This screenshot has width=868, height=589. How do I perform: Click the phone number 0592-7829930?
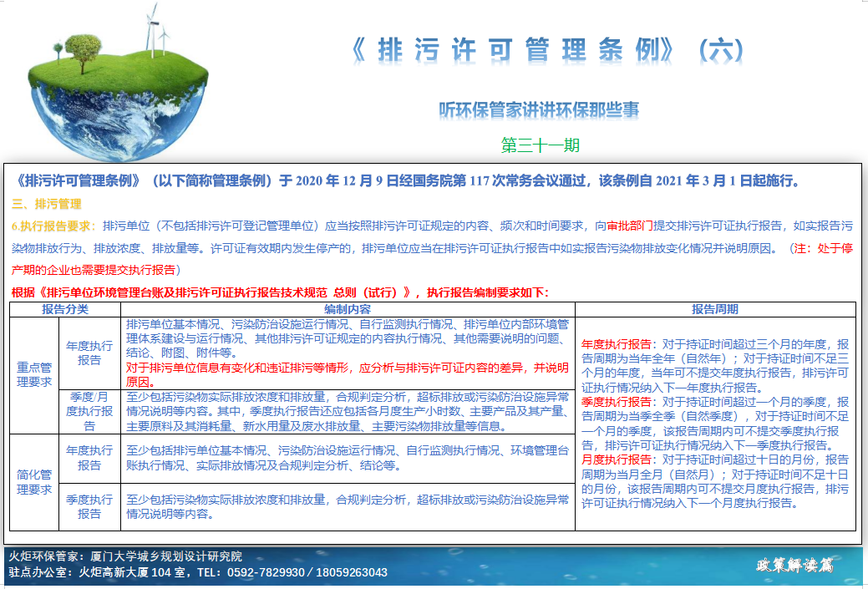click(266, 572)
